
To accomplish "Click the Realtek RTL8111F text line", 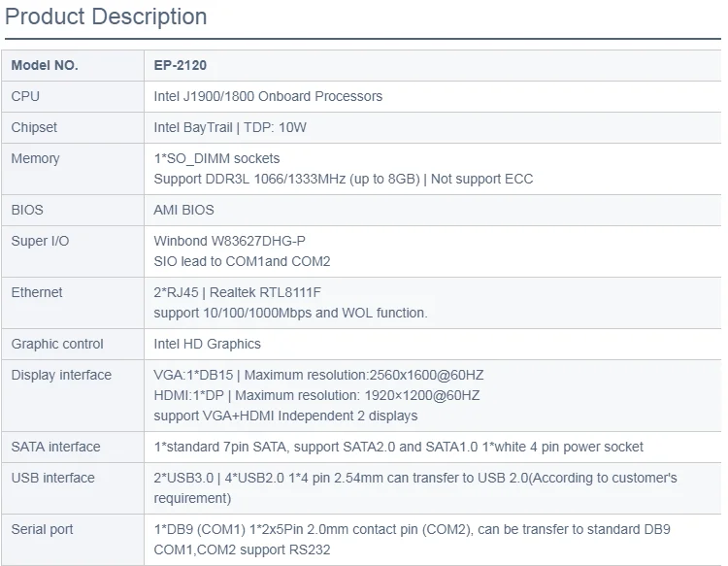I will click(x=249, y=292).
